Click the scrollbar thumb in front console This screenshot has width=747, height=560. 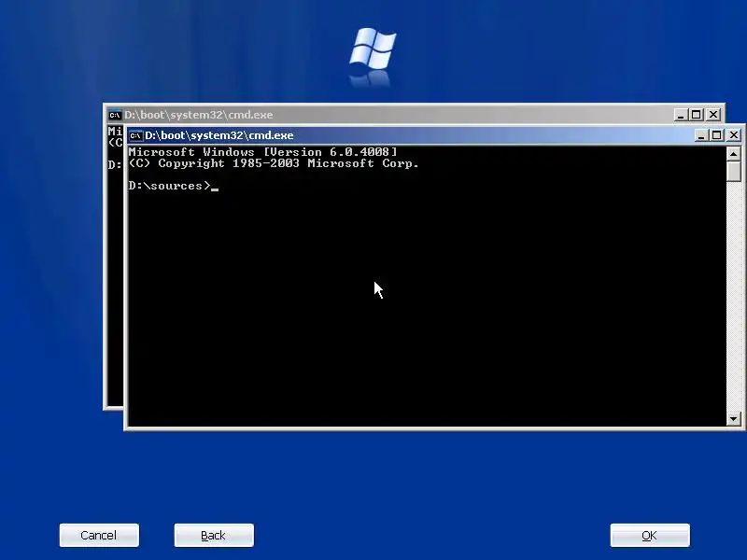[x=734, y=171]
